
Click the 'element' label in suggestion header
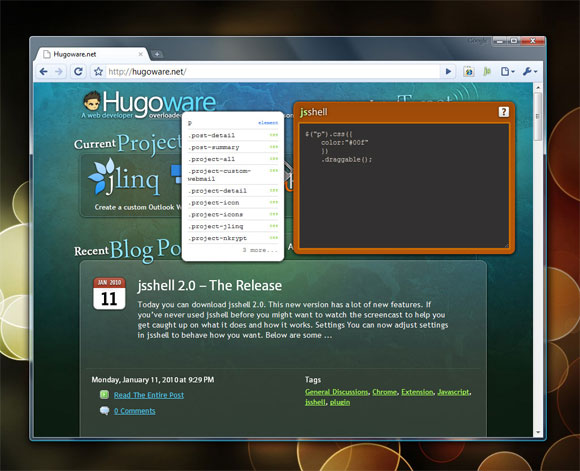tap(268, 122)
